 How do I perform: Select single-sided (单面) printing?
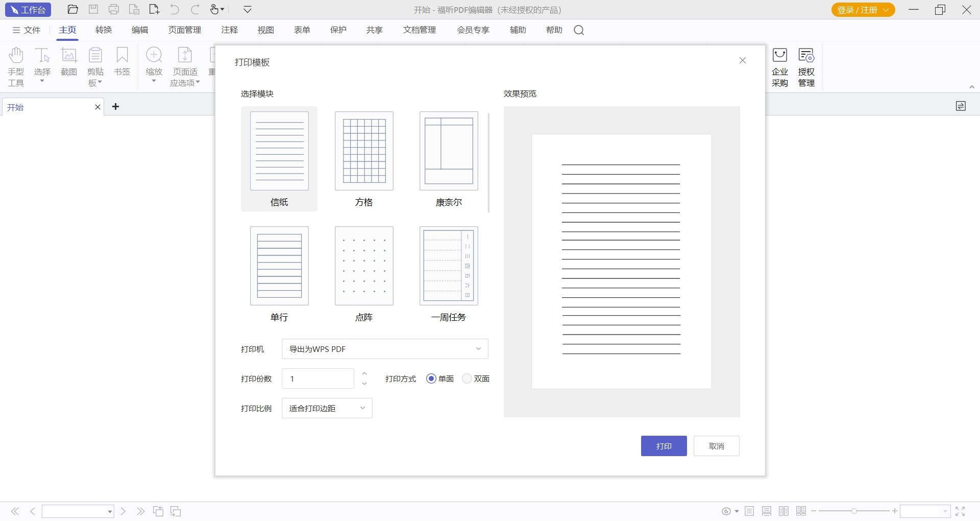coord(431,378)
